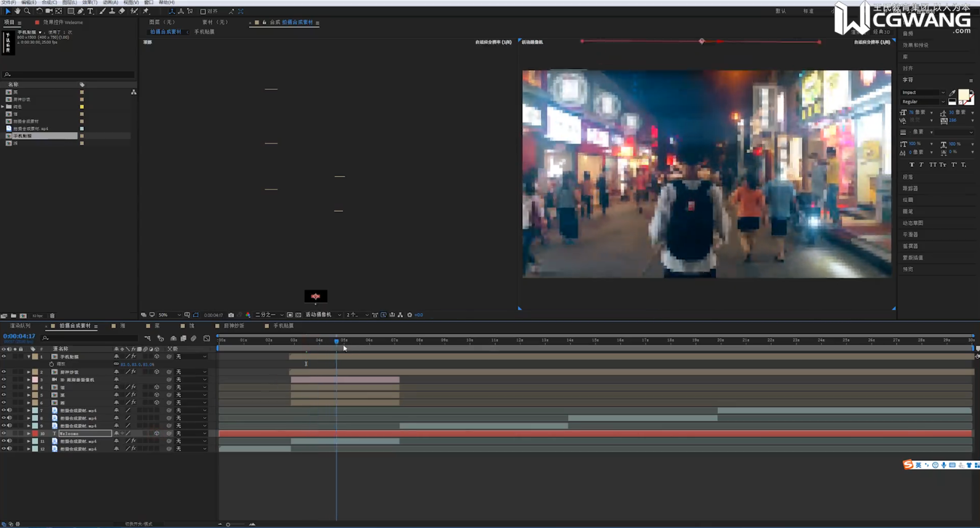Switch to the 渲染队列 tab
This screenshot has height=528, width=980.
20,326
